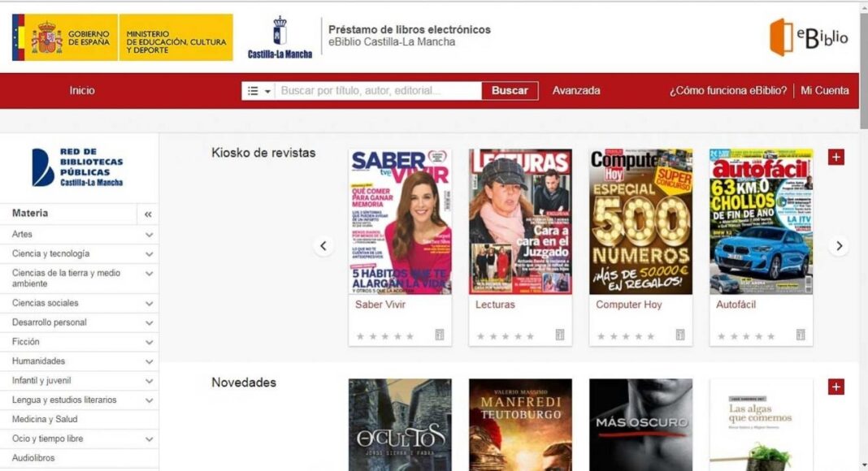Expand the Artes subject category
868x471 pixels.
(149, 235)
